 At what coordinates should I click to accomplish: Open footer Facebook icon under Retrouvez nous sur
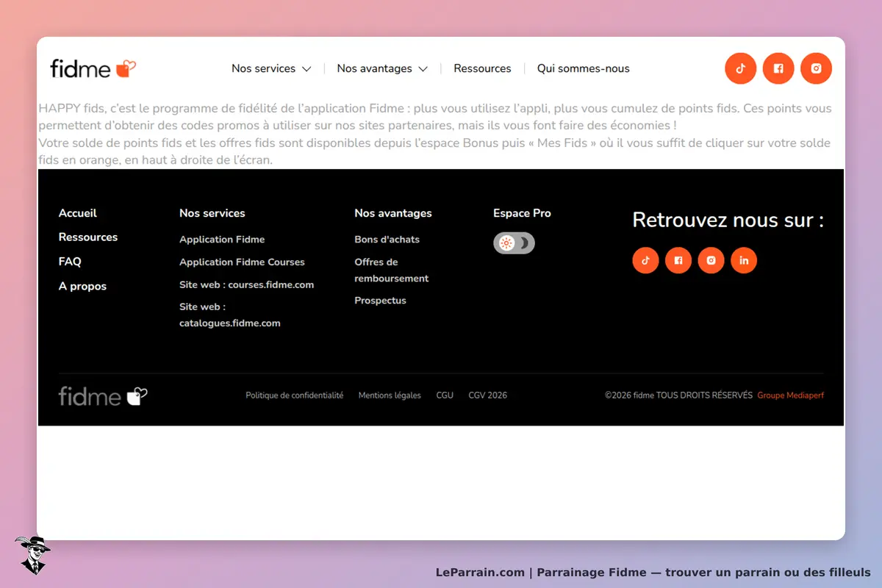pos(678,260)
